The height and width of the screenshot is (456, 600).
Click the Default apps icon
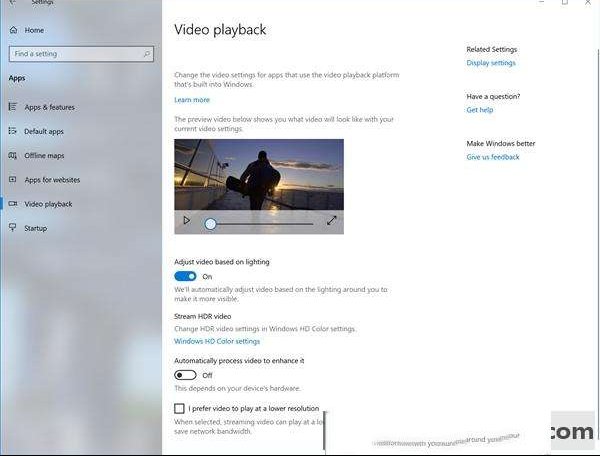pos(13,131)
